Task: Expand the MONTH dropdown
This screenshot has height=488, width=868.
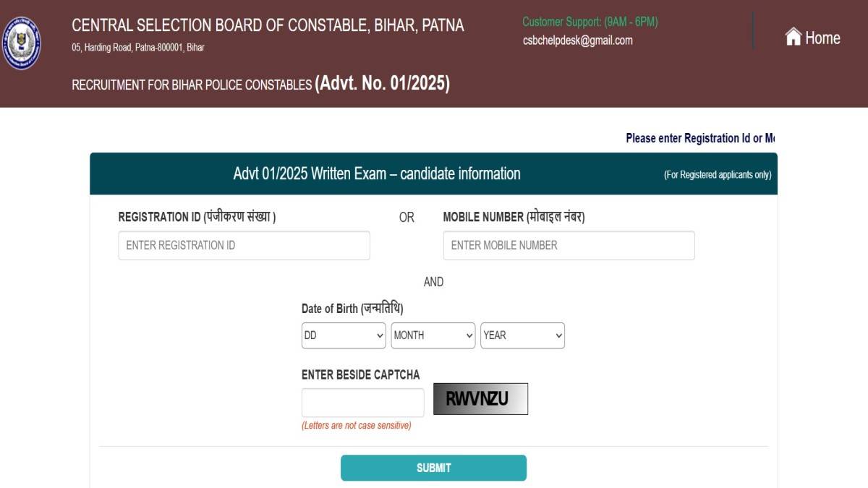Action: 433,335
